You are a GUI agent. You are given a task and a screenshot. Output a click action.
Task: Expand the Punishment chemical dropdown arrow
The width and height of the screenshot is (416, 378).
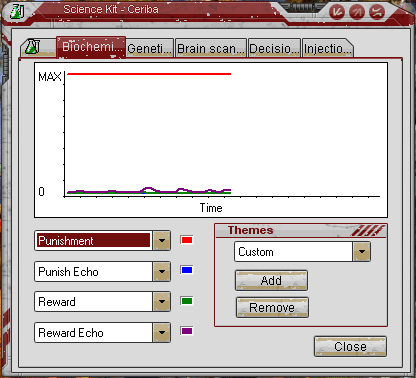pyautogui.click(x=162, y=240)
